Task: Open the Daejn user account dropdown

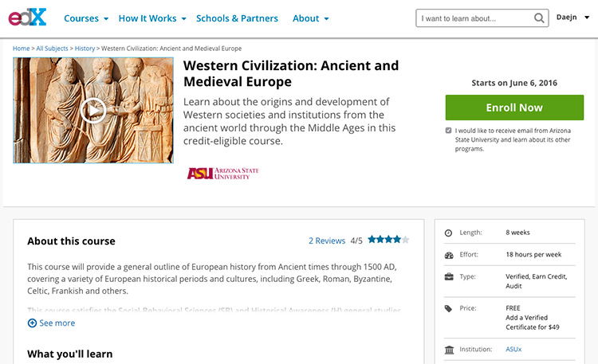Action: click(x=572, y=18)
